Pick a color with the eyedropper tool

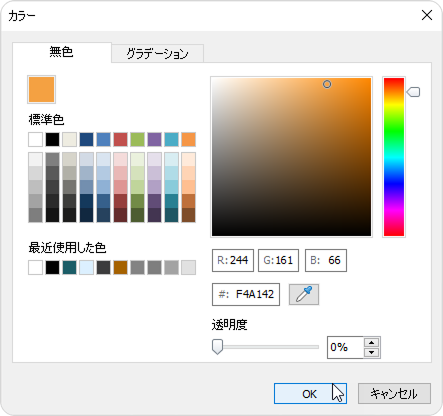304,294
